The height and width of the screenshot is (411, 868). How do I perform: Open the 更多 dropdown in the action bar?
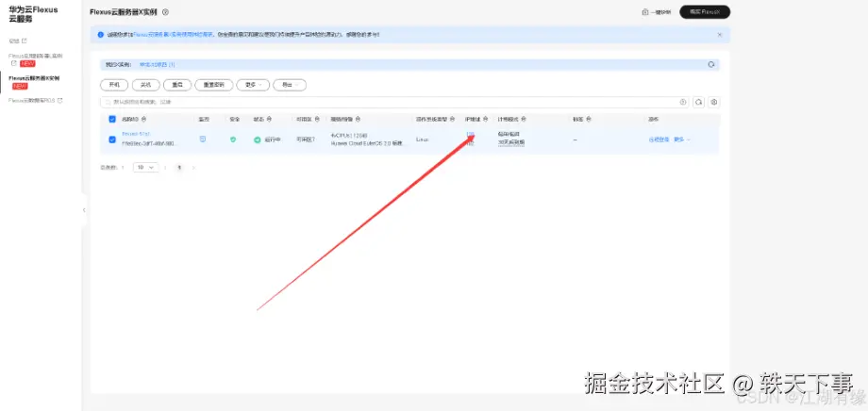253,85
